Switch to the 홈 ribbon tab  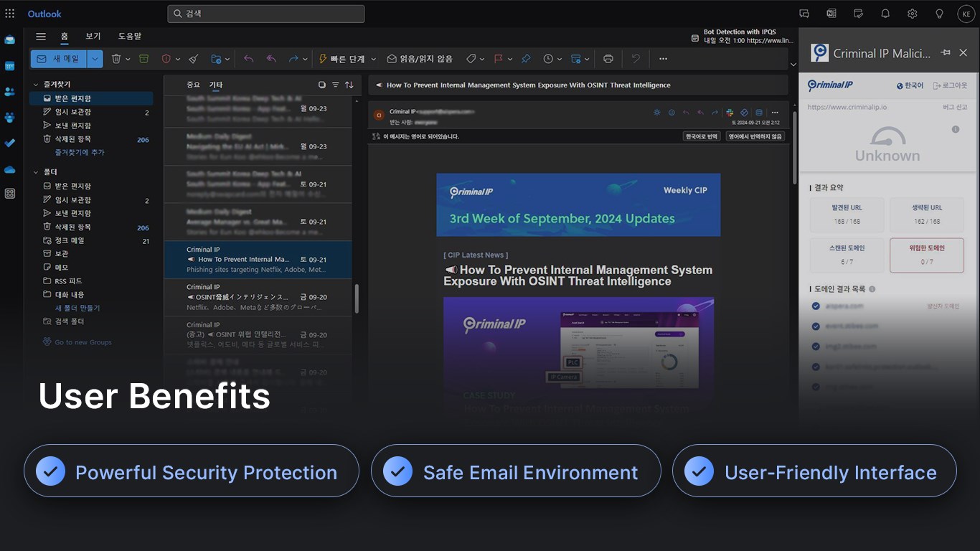(65, 37)
